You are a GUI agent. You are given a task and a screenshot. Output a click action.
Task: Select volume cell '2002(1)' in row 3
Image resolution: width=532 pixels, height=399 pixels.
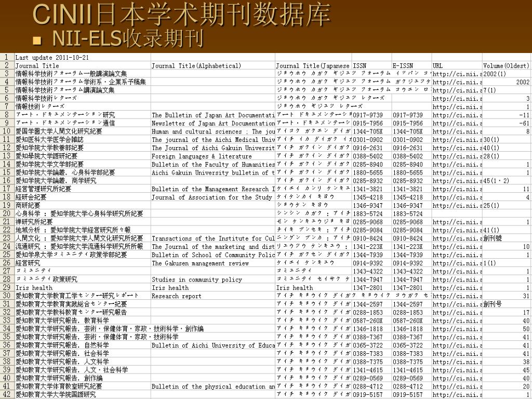point(506,74)
